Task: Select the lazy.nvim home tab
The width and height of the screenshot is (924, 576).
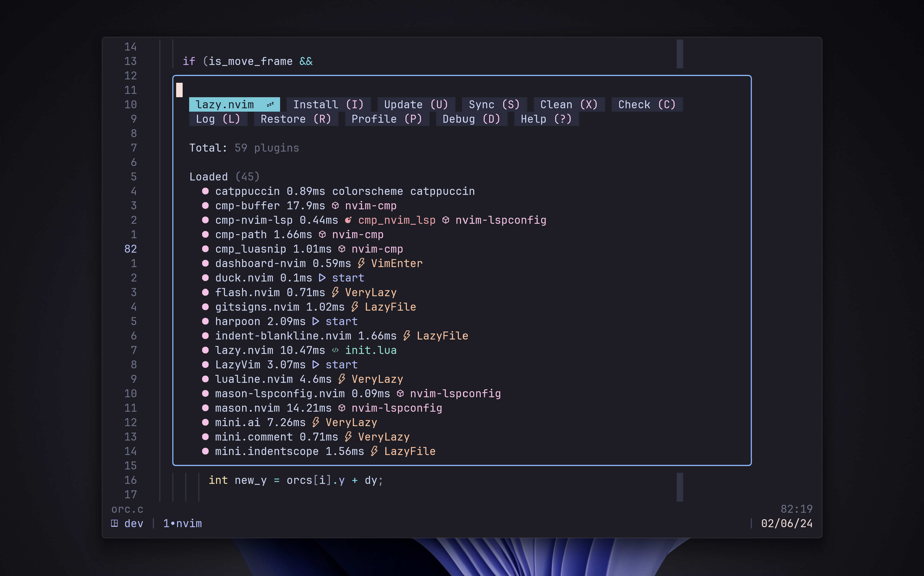Action: coord(234,104)
